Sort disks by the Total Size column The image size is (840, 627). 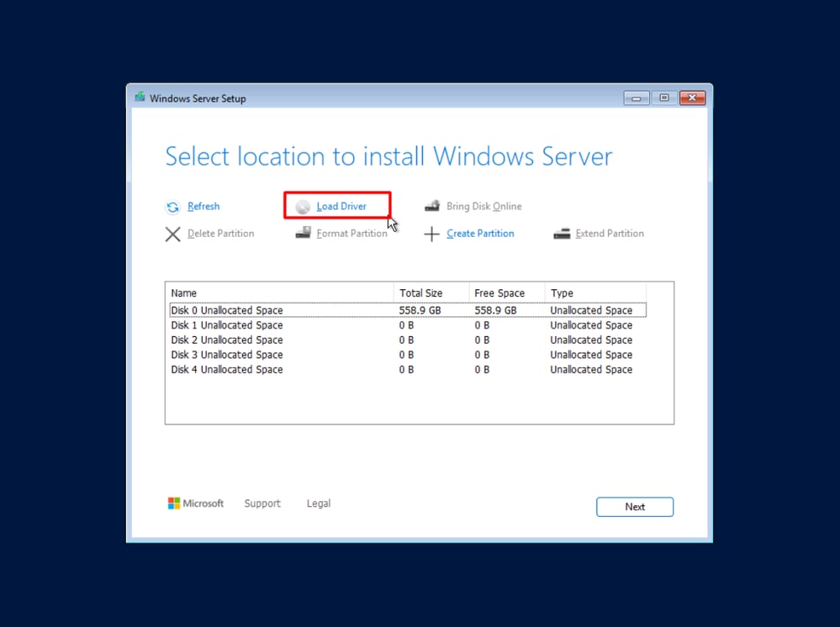pyautogui.click(x=419, y=292)
